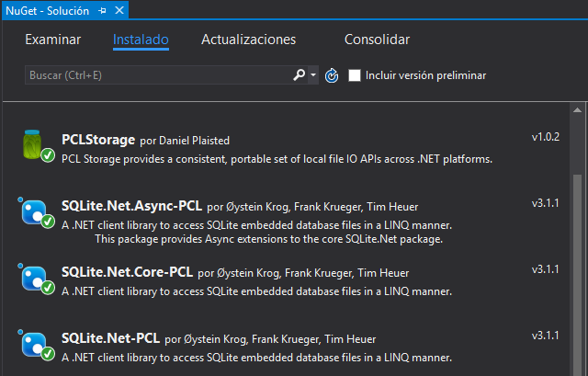This screenshot has width=588, height=376.
Task: Select the PCLStorage package name
Action: [98, 140]
